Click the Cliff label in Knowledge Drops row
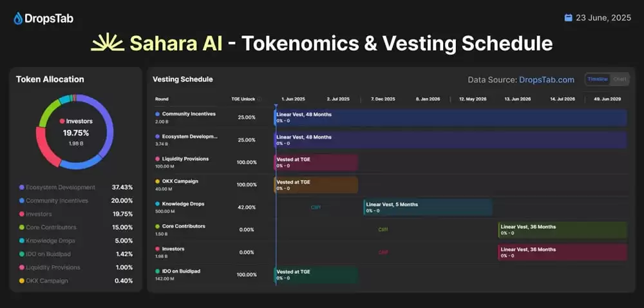644x308 pixels. click(316, 207)
